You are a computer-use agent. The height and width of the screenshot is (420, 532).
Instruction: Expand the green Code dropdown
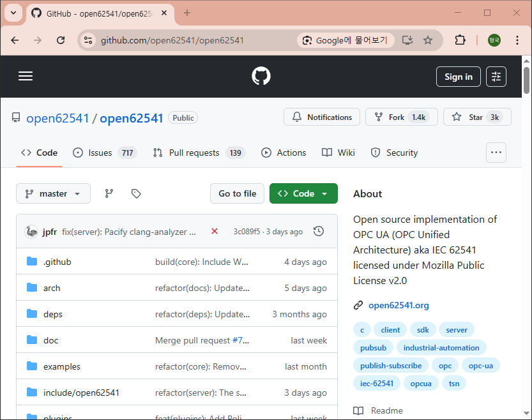(303, 193)
